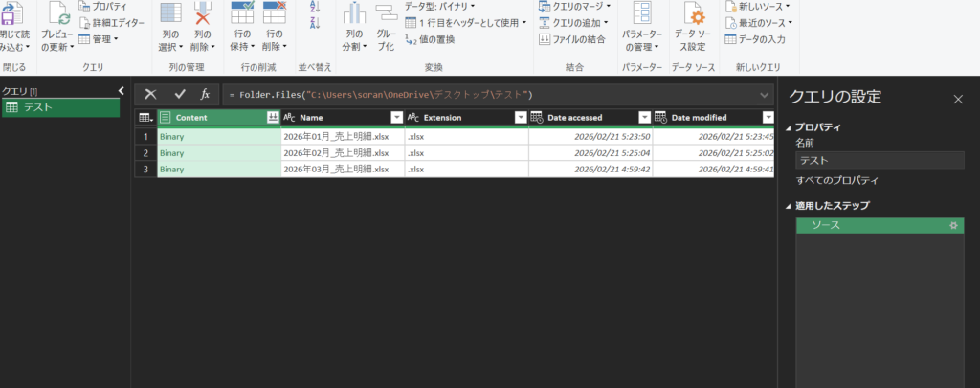The width and height of the screenshot is (980, 388).
Task: Click the Date accessed column type icon
Action: tap(537, 117)
